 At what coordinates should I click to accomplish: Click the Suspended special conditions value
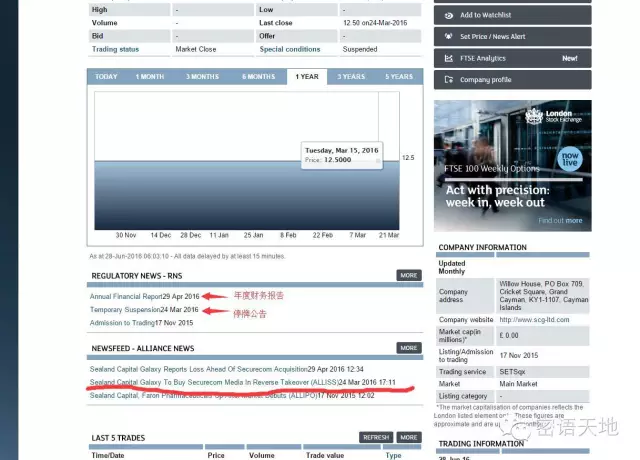[360, 49]
